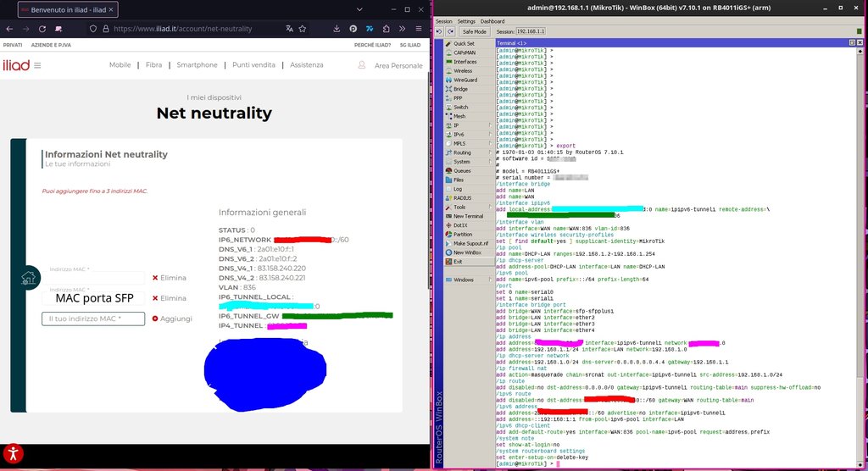This screenshot has width=868, height=471.
Task: Click Aggiungi to add MAC address
Action: click(x=172, y=319)
